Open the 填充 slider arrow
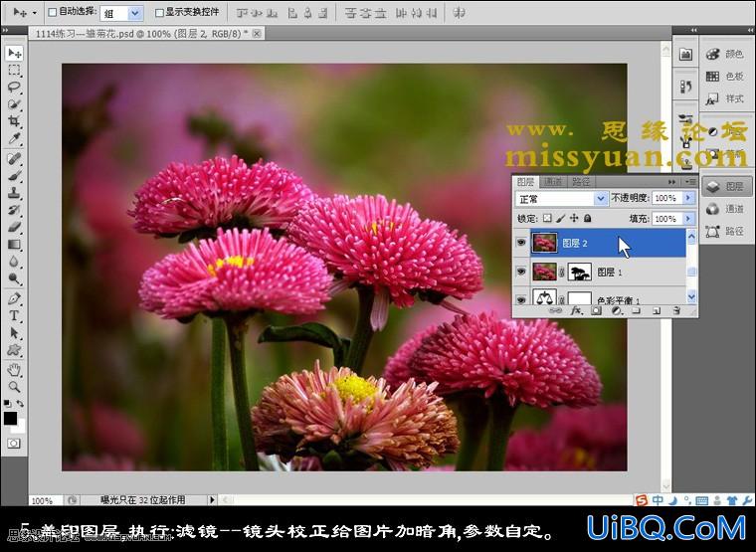This screenshot has height=552, width=756. tap(688, 219)
